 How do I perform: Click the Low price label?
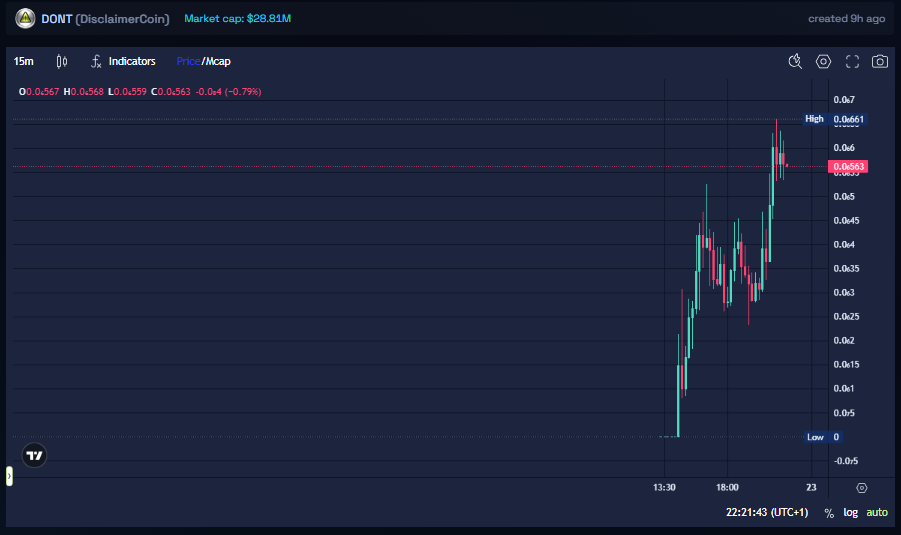point(823,437)
